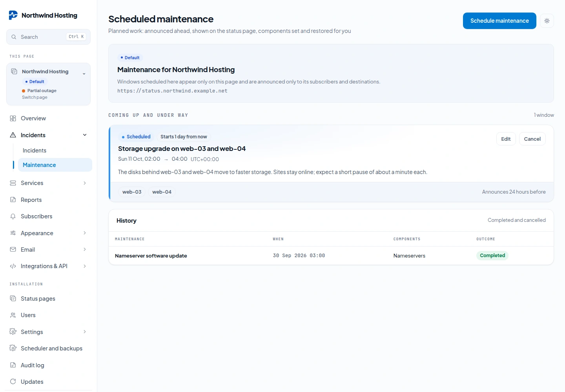The image size is (565, 392).
Task: Click the Settings gear icon
Action: (13, 332)
